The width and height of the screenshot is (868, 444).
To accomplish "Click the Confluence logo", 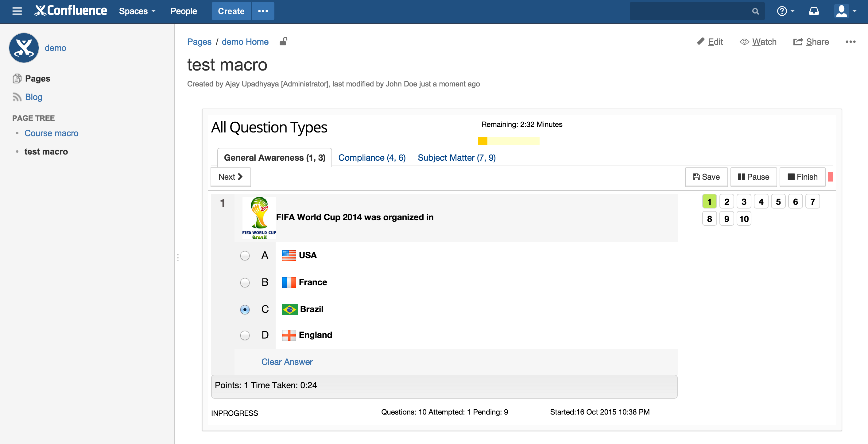I will click(x=71, y=11).
